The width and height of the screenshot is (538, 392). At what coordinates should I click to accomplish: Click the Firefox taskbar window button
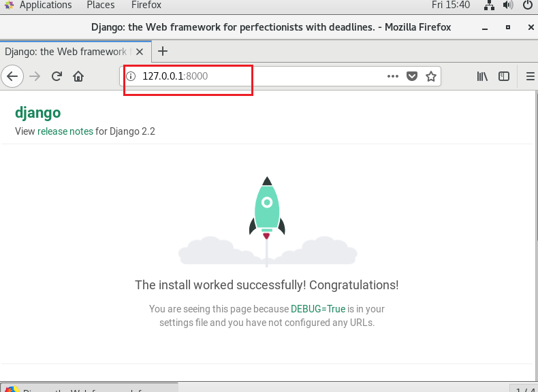coord(89,388)
